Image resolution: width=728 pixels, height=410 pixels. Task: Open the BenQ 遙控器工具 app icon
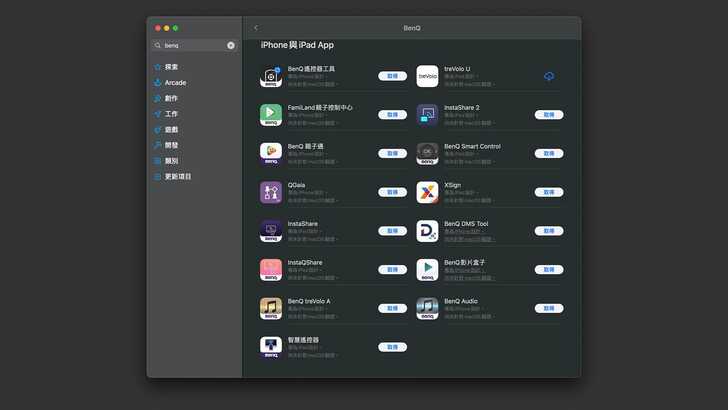click(x=271, y=76)
